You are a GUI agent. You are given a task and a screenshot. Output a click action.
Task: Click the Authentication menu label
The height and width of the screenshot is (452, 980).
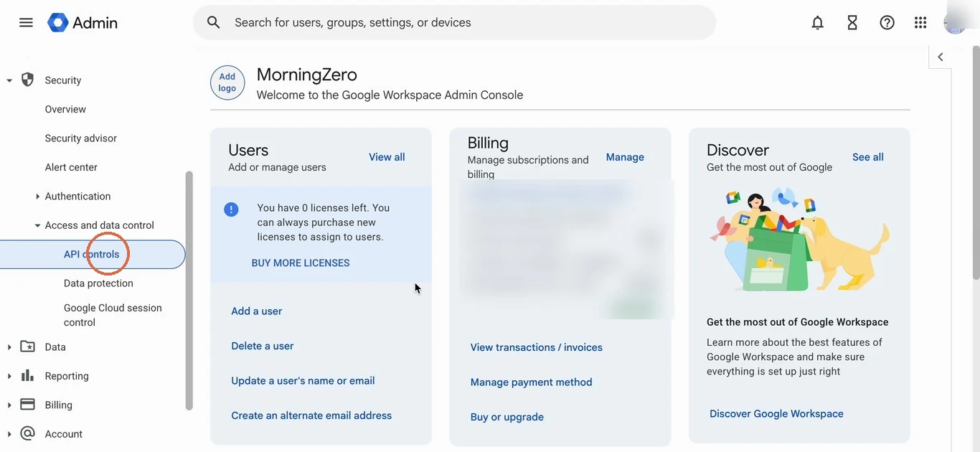coord(77,196)
